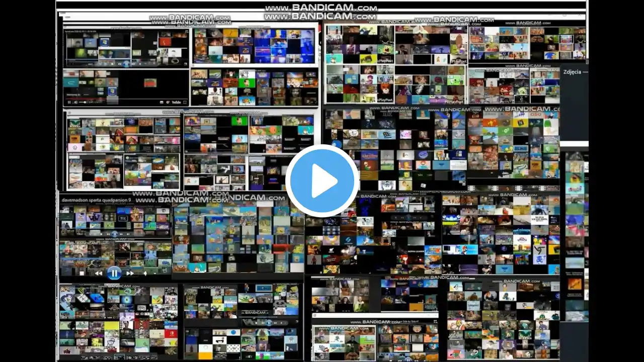Mute the YouTube player's volume icon

(76, 102)
